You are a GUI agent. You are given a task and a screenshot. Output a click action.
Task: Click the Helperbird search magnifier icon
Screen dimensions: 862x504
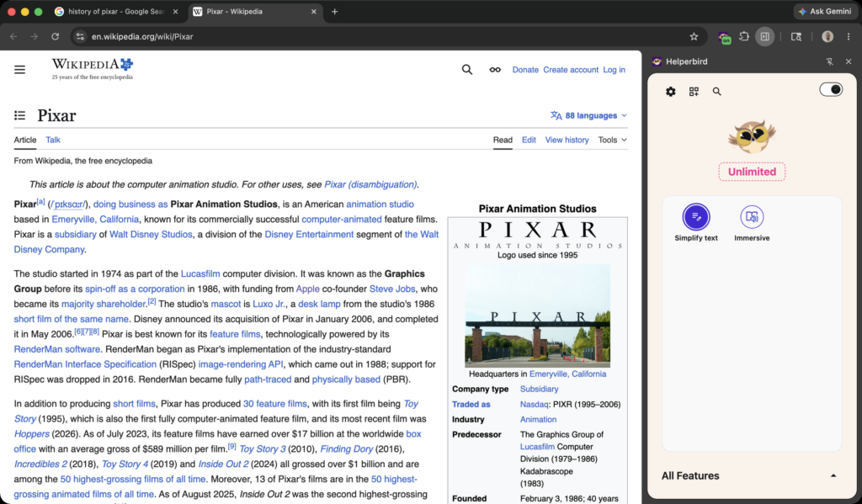[x=717, y=92]
